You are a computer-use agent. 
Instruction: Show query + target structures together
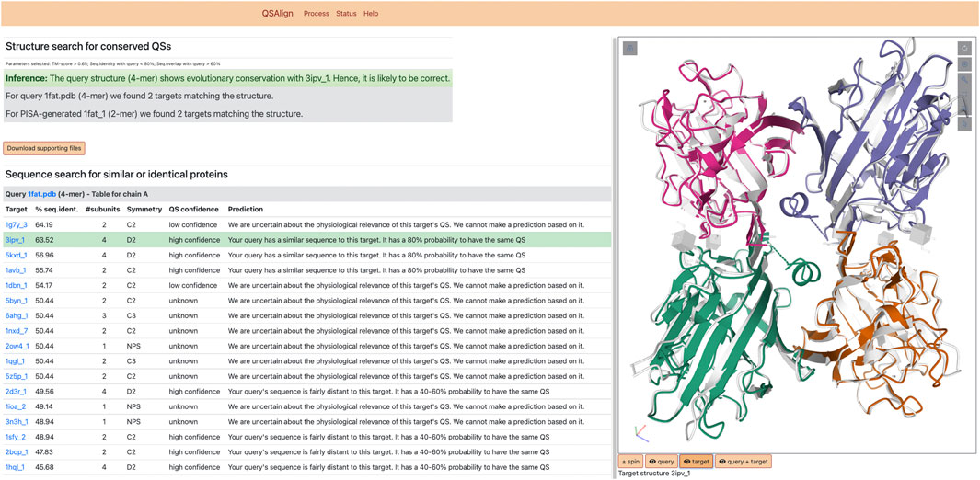744,462
